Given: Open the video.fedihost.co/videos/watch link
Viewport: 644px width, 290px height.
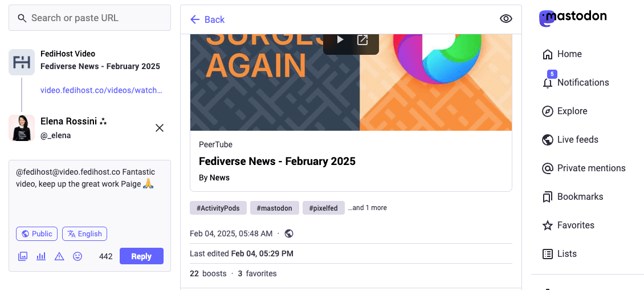Looking at the screenshot, I should coord(101,91).
